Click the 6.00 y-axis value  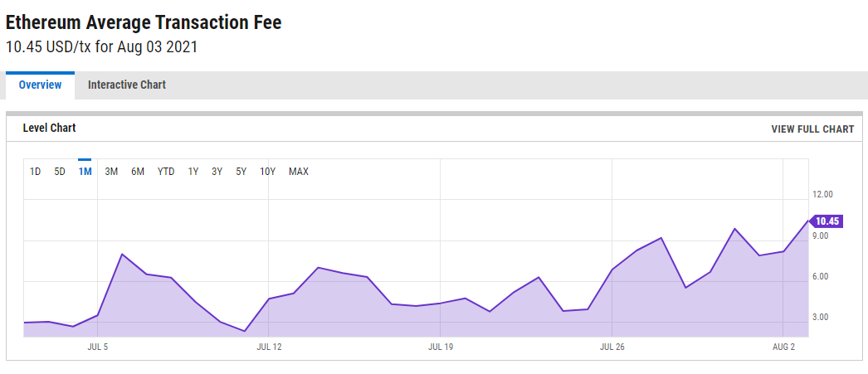pyautogui.click(x=821, y=277)
